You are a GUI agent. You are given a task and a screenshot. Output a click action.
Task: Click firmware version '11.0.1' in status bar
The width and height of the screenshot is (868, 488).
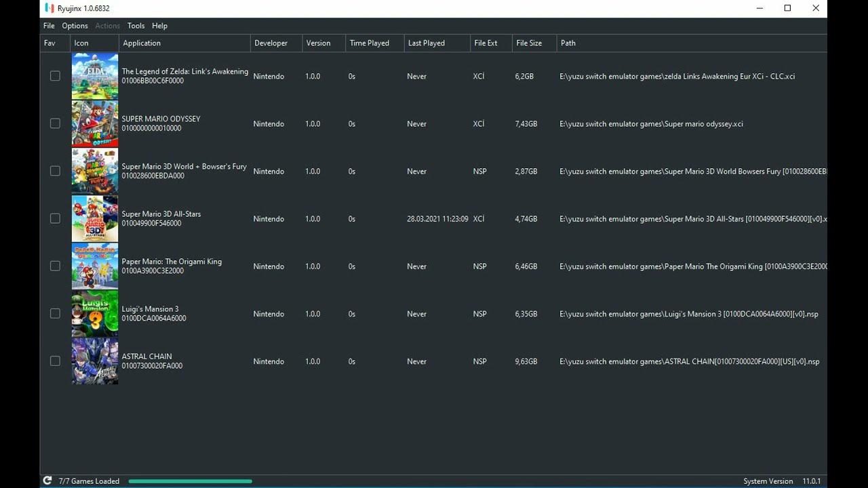[x=812, y=481]
